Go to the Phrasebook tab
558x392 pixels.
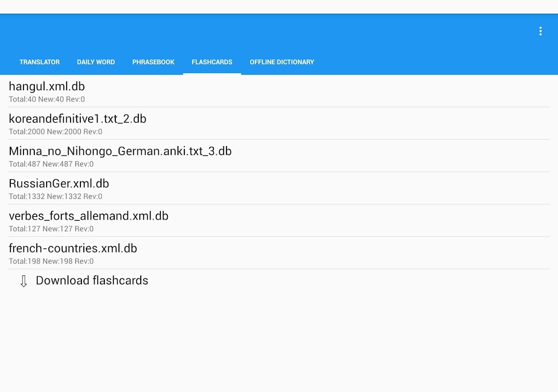(153, 62)
